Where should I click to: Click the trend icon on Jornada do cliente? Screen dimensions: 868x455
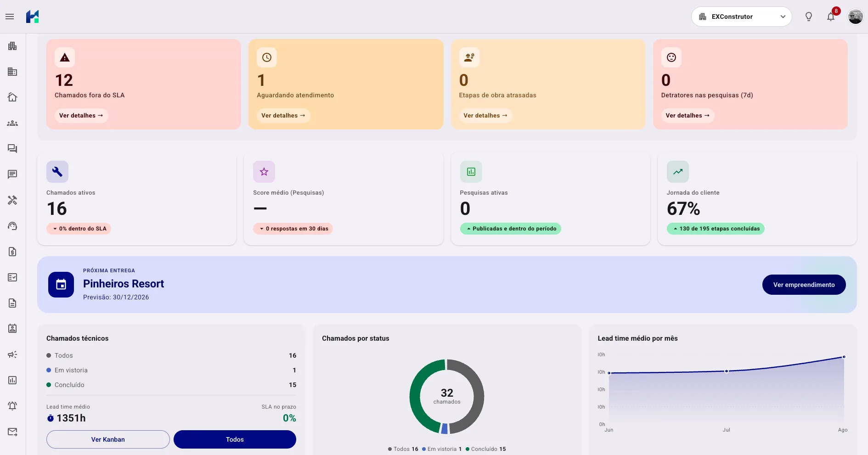(678, 172)
